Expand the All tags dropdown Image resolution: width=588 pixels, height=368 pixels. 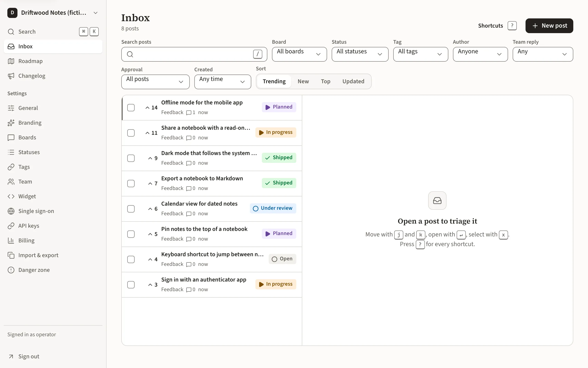[x=421, y=54]
